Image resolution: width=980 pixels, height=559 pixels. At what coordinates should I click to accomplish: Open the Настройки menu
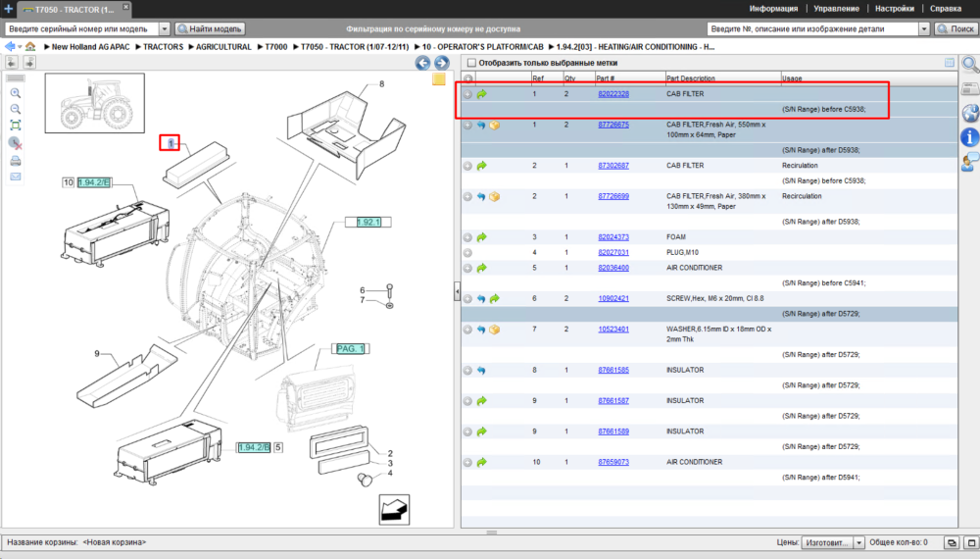[x=895, y=9]
